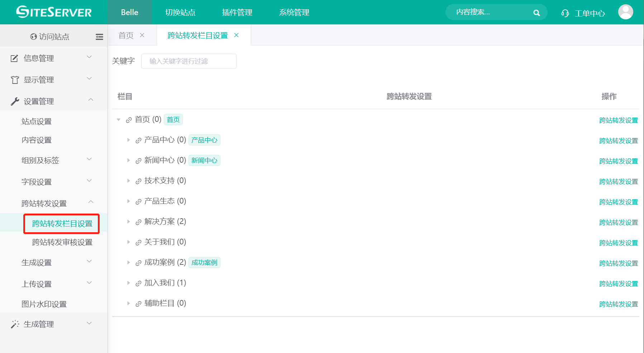Open 跨站转发设置 for 新闻中心 row

coord(618,161)
